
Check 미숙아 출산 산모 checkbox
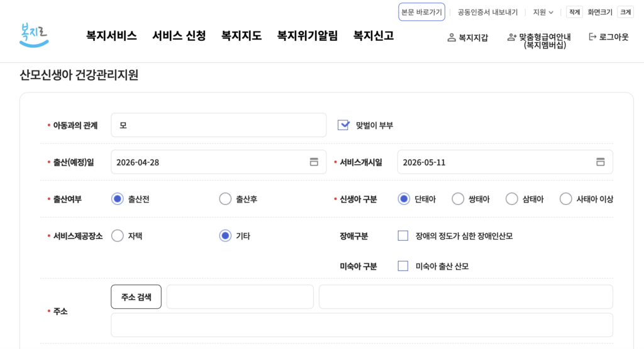coord(403,266)
